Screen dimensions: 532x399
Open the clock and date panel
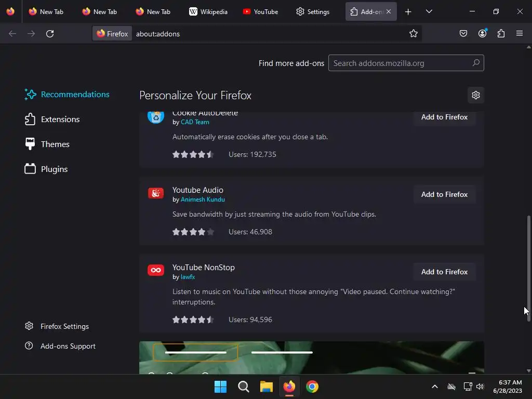coord(508,387)
